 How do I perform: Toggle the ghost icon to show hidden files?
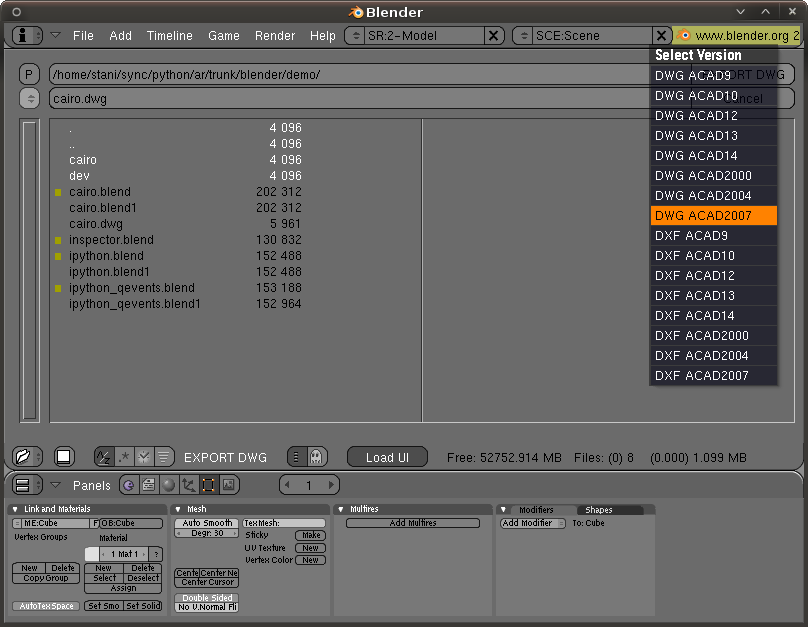[x=316, y=458]
